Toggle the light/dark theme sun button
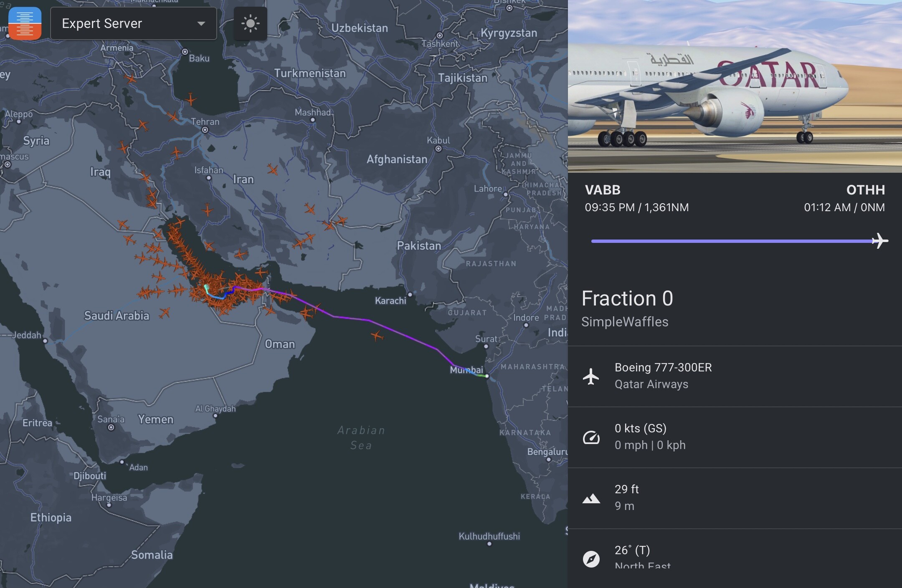 (x=250, y=23)
